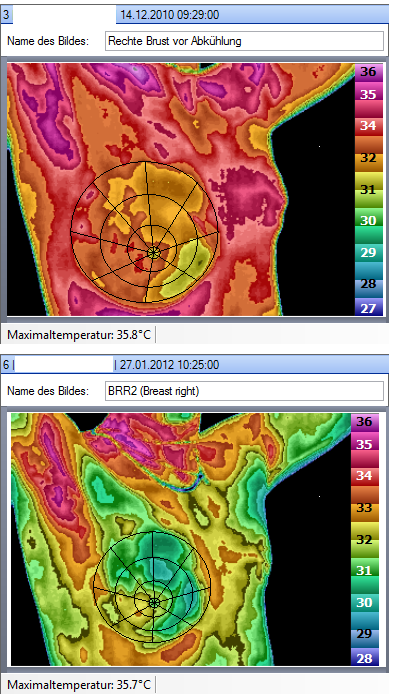Click the 'Rechte Brust vor Abkühlung' name field
405x697 pixels.
click(x=244, y=41)
